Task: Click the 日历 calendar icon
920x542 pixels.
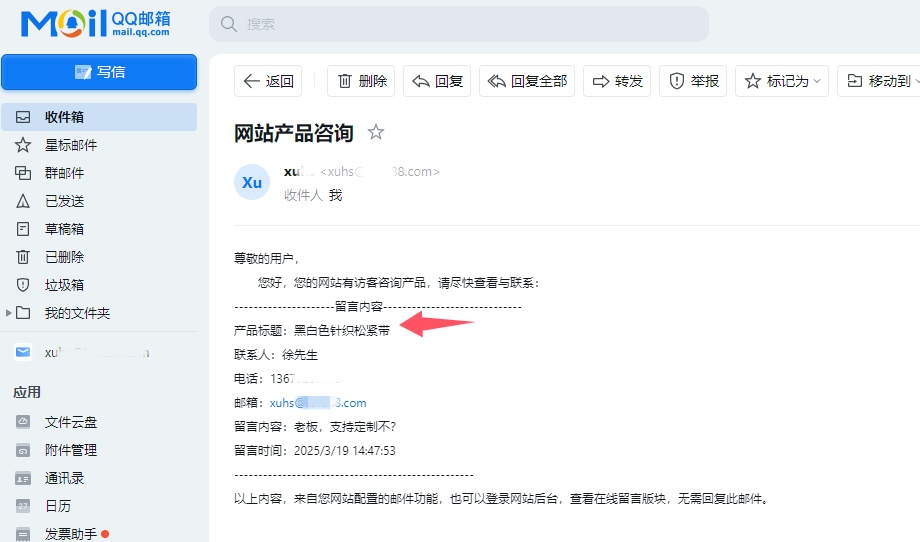Action: point(23,506)
